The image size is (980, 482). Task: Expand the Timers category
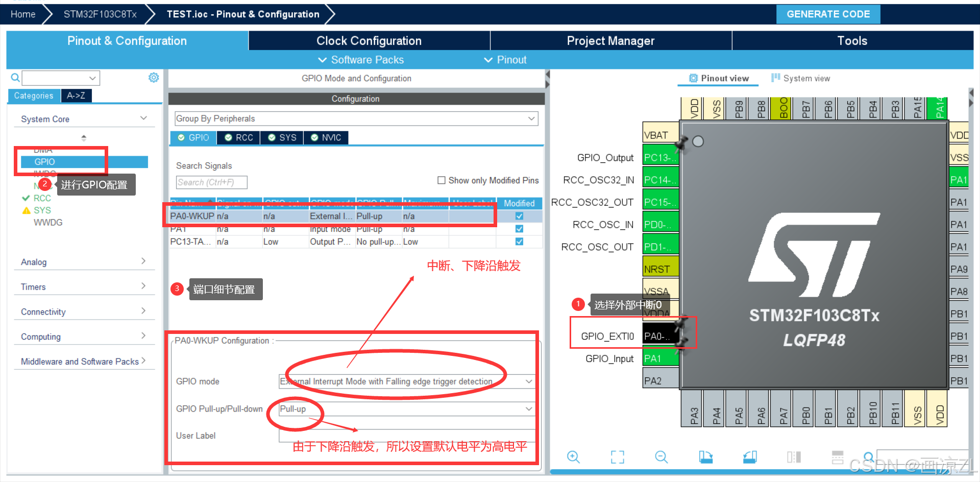143,286
